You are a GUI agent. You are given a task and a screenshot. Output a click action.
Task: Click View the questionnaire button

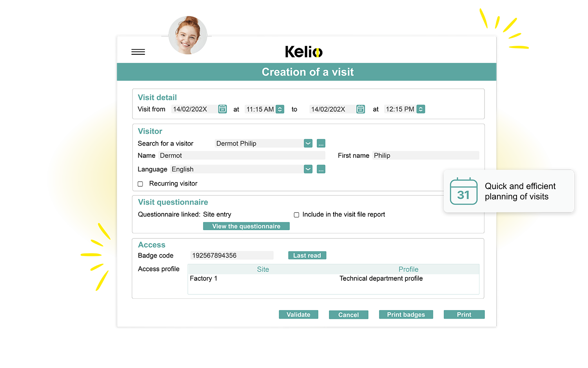point(246,226)
